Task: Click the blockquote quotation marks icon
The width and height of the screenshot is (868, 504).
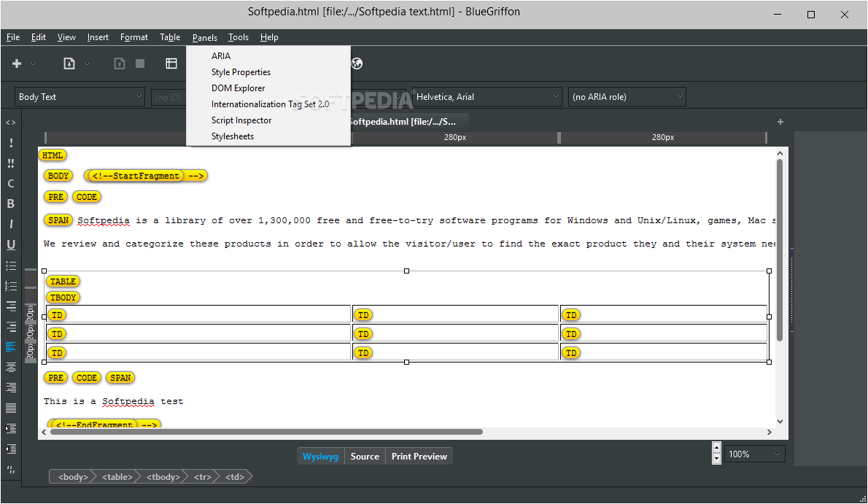Action: pyautogui.click(x=10, y=470)
